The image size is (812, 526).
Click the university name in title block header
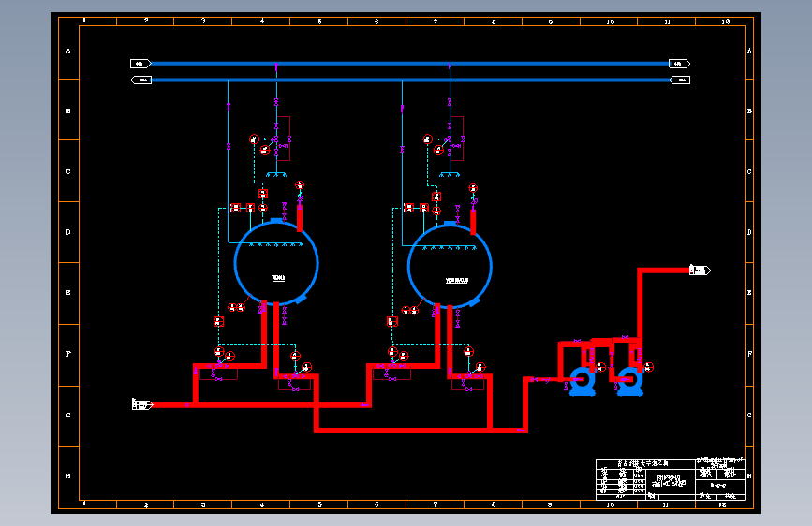point(642,463)
